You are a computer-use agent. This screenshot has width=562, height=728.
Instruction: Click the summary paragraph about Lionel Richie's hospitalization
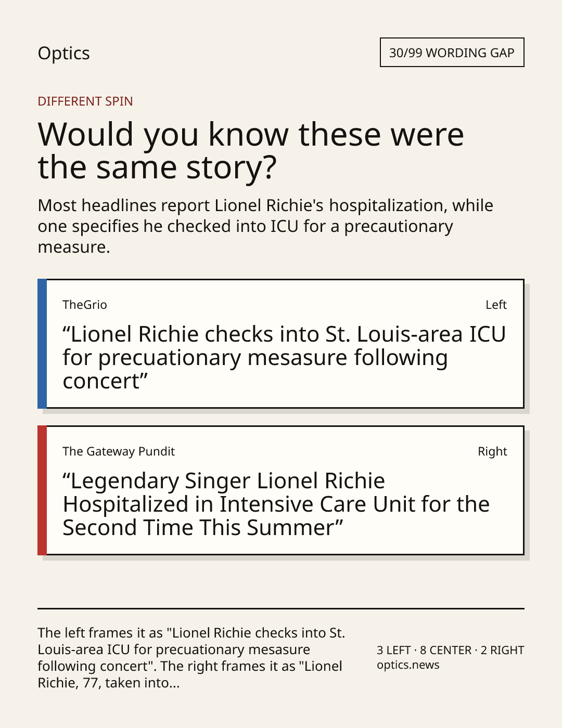pos(265,226)
